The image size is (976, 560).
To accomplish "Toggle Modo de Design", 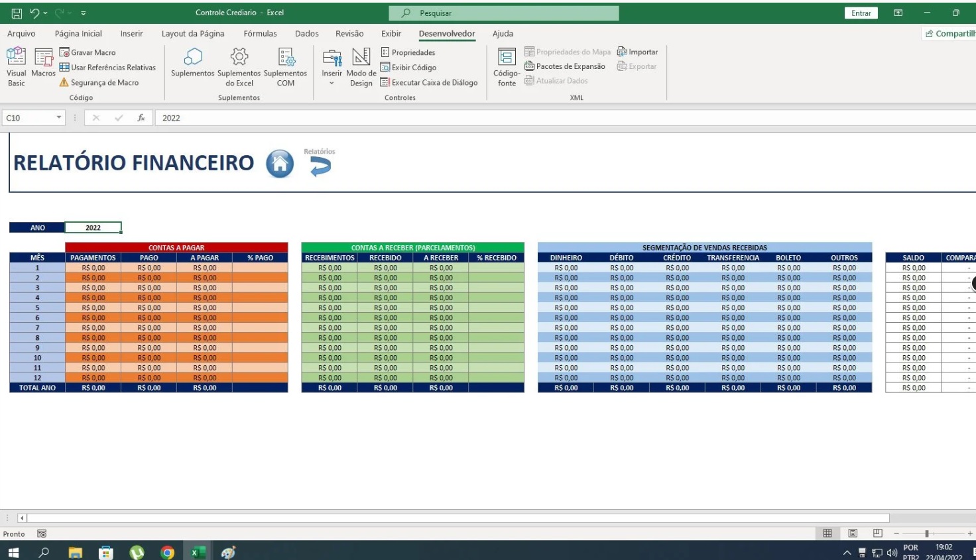I will (x=361, y=67).
